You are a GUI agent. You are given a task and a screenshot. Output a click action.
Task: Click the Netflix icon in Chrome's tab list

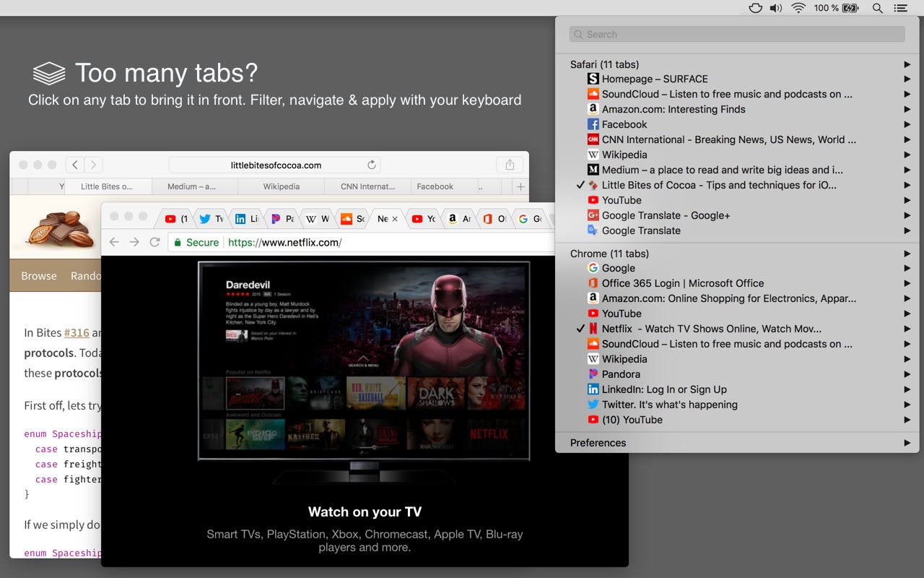(593, 329)
